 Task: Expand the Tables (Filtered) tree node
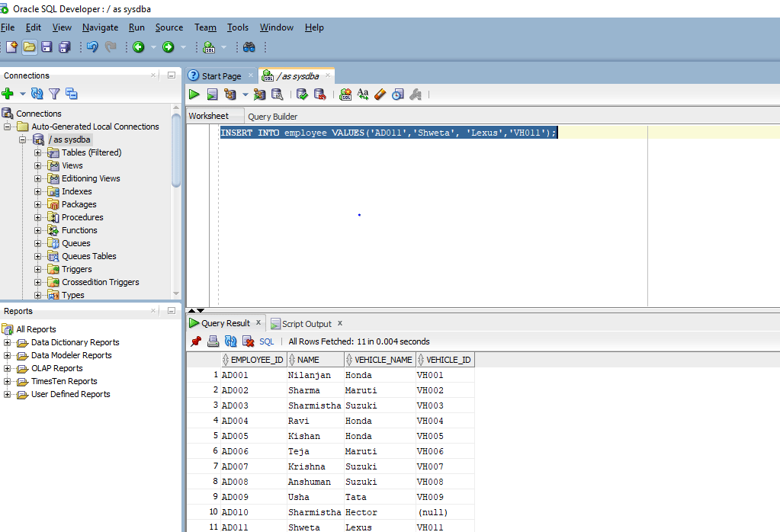click(38, 152)
